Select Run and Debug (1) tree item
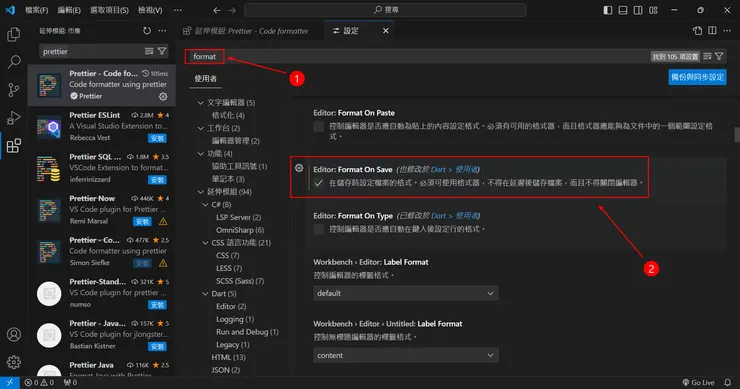Image resolution: width=740 pixels, height=389 pixels. click(247, 332)
